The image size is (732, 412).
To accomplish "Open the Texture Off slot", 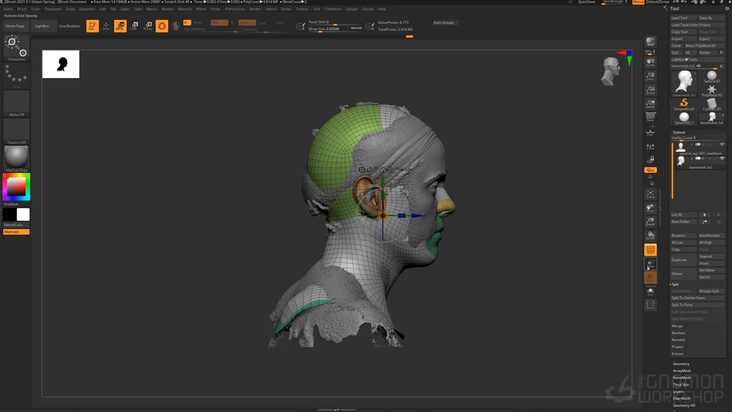I will [x=16, y=131].
